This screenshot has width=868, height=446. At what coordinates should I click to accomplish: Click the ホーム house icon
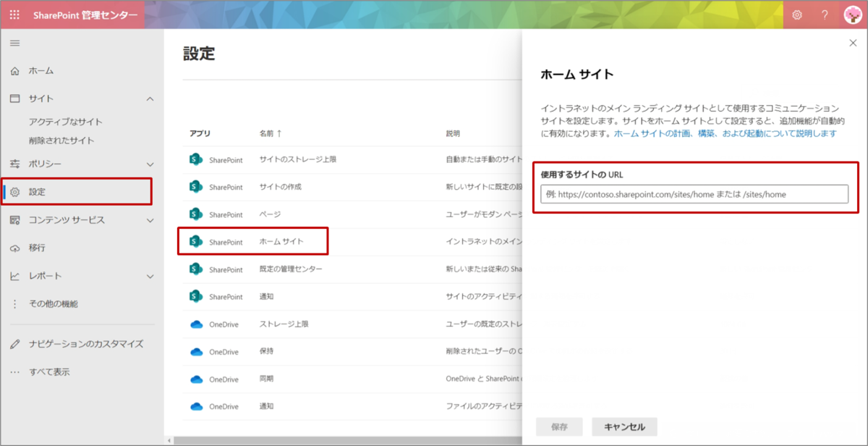coord(15,71)
